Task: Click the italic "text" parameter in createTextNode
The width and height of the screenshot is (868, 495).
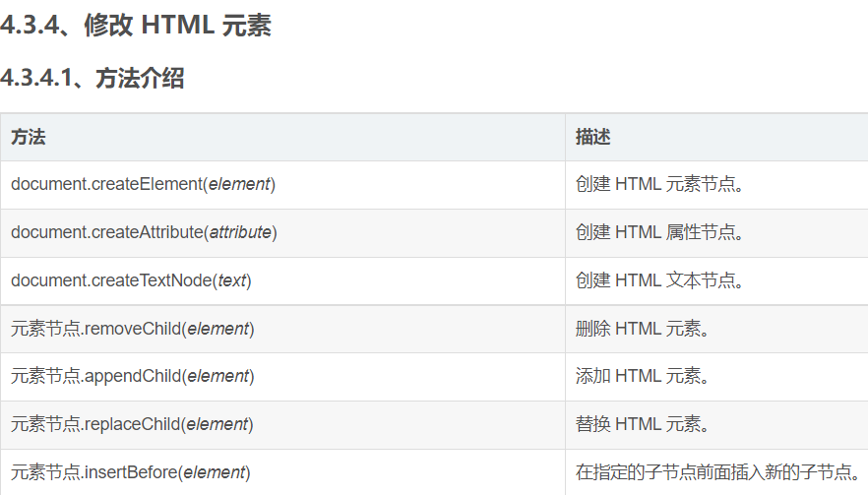Action: (x=232, y=280)
